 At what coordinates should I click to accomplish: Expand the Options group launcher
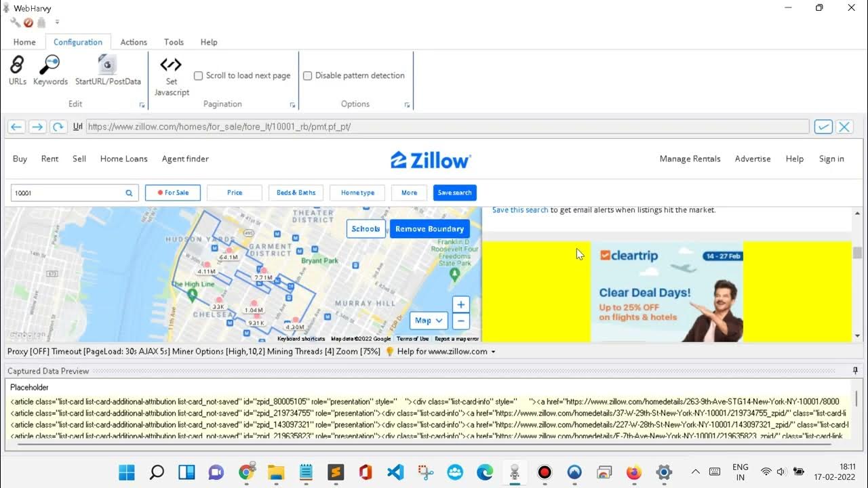[x=407, y=105]
